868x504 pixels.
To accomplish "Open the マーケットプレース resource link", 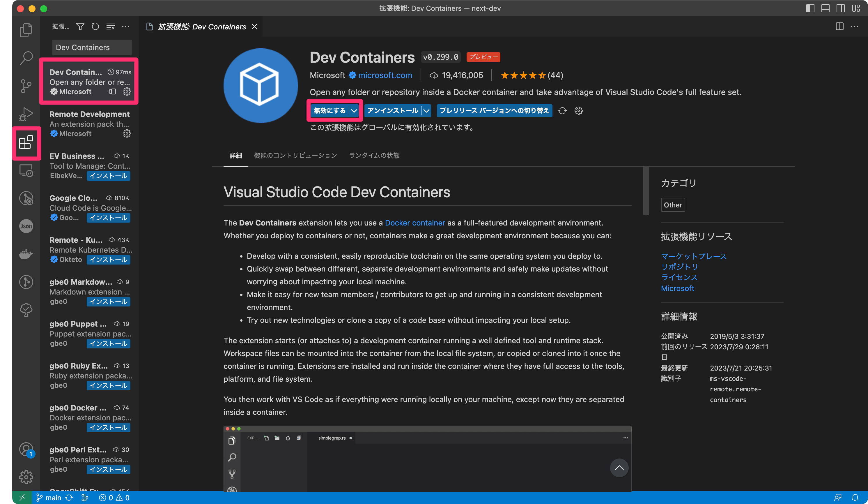I will [693, 256].
